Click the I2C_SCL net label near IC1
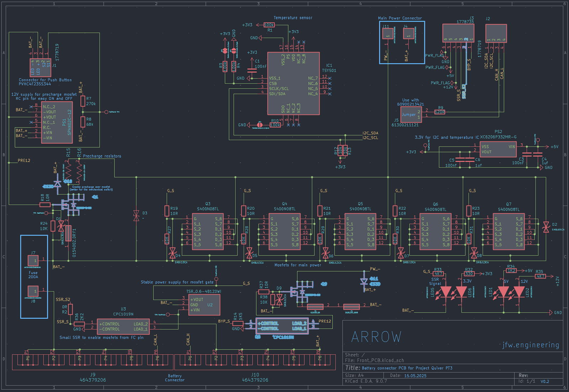The height and width of the screenshot is (392, 569). 371,138
